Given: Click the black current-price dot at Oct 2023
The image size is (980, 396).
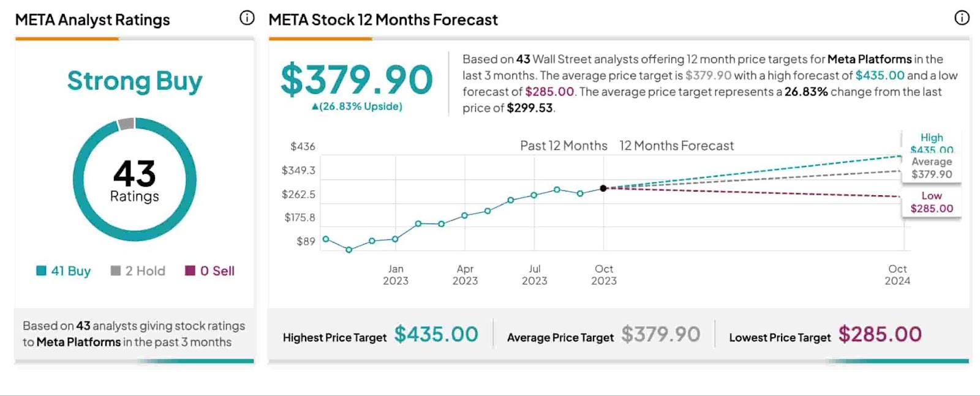Looking at the screenshot, I should pos(603,189).
